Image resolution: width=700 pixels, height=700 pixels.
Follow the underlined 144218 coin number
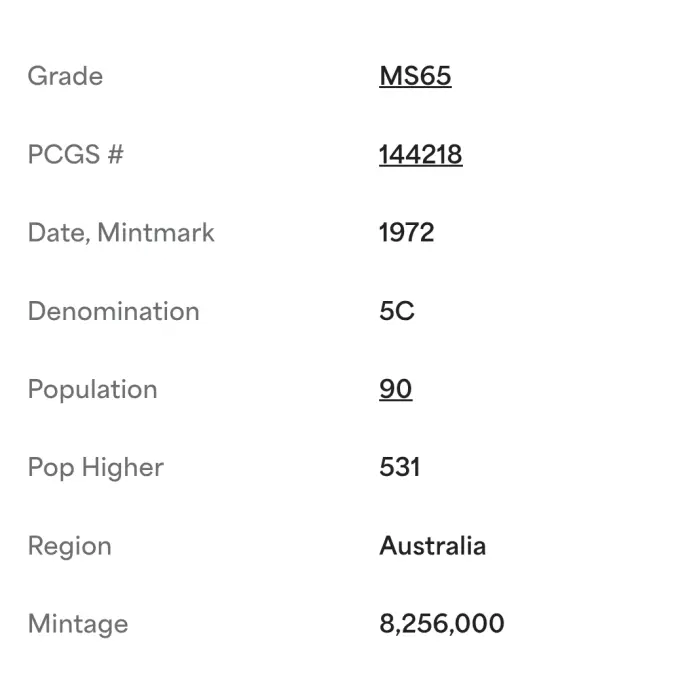[420, 154]
